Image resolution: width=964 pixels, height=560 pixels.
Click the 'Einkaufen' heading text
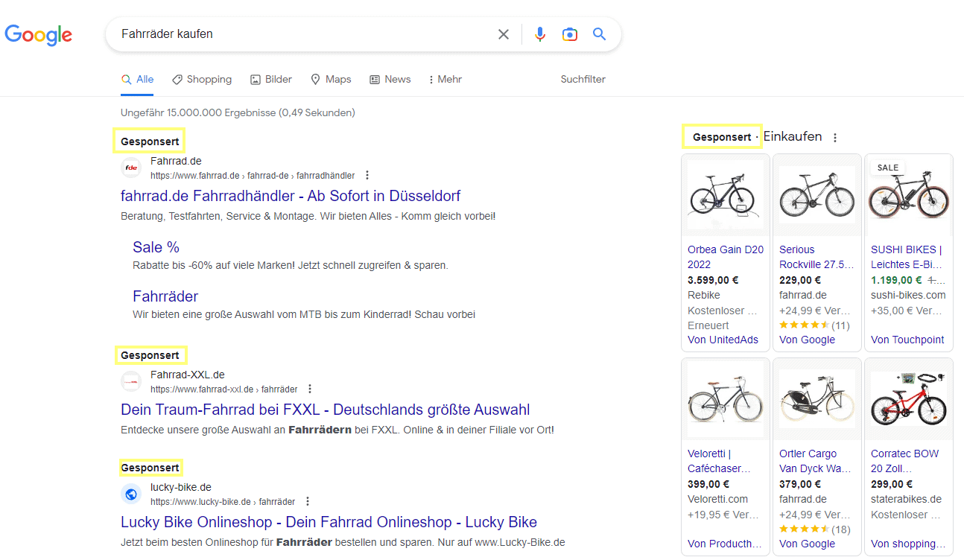[793, 137]
